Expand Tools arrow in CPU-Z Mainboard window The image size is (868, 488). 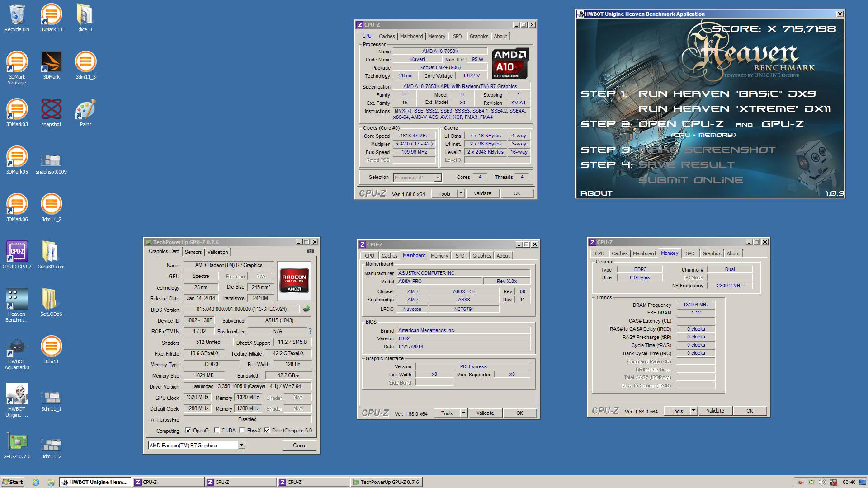(463, 413)
